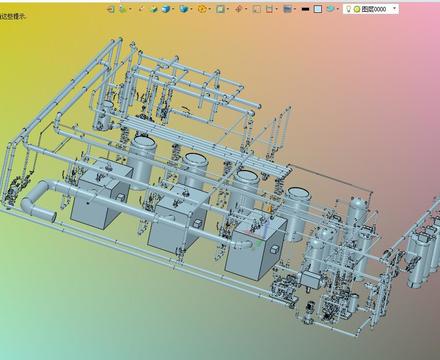Click the red cross-arrows pan icon
The width and height of the screenshot is (440, 360).
(x=238, y=9)
